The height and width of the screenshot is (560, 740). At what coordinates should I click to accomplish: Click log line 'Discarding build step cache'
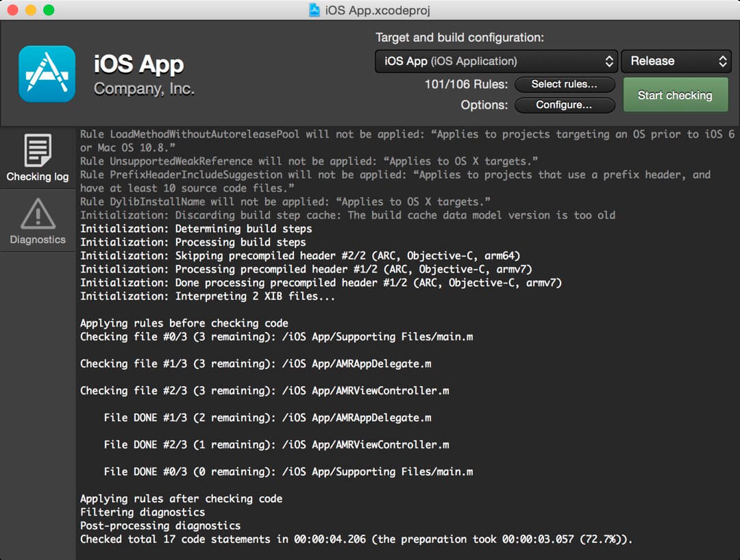348,216
